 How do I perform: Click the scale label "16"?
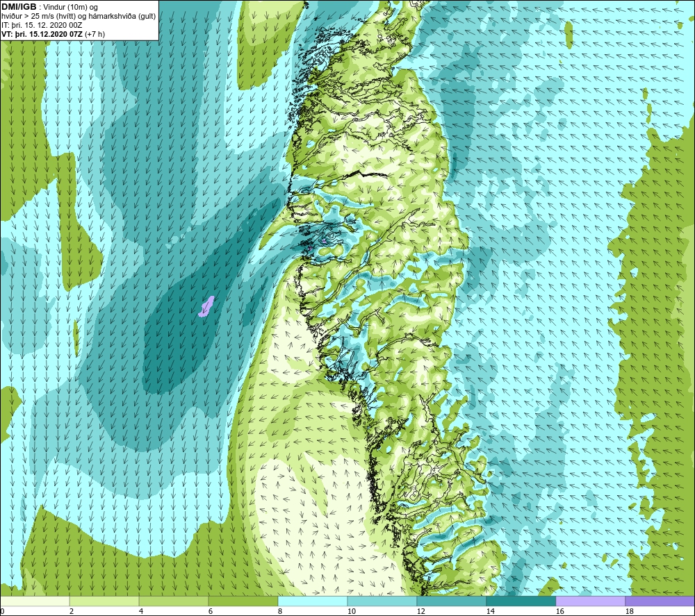(559, 611)
